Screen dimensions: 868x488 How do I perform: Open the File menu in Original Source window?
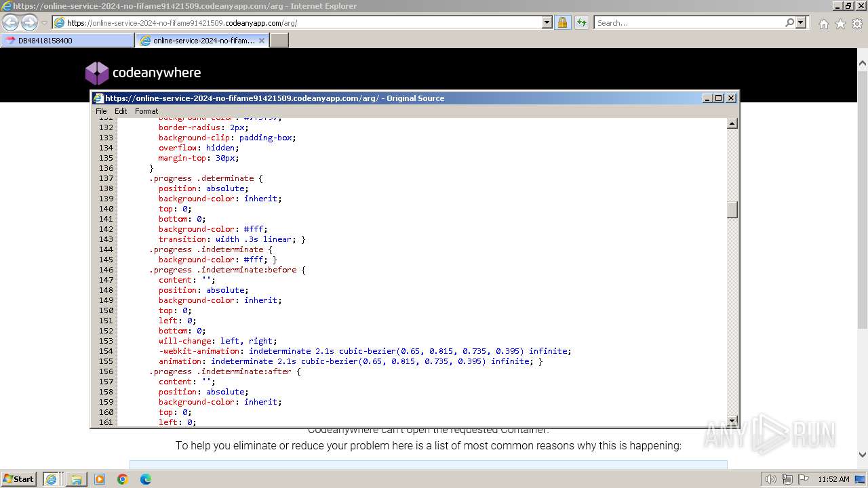(x=101, y=111)
